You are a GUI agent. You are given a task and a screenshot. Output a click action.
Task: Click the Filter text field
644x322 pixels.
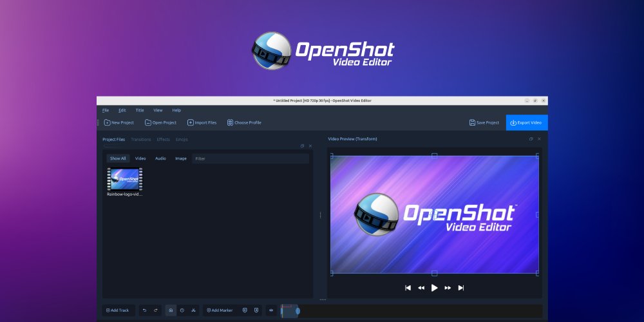(x=251, y=158)
